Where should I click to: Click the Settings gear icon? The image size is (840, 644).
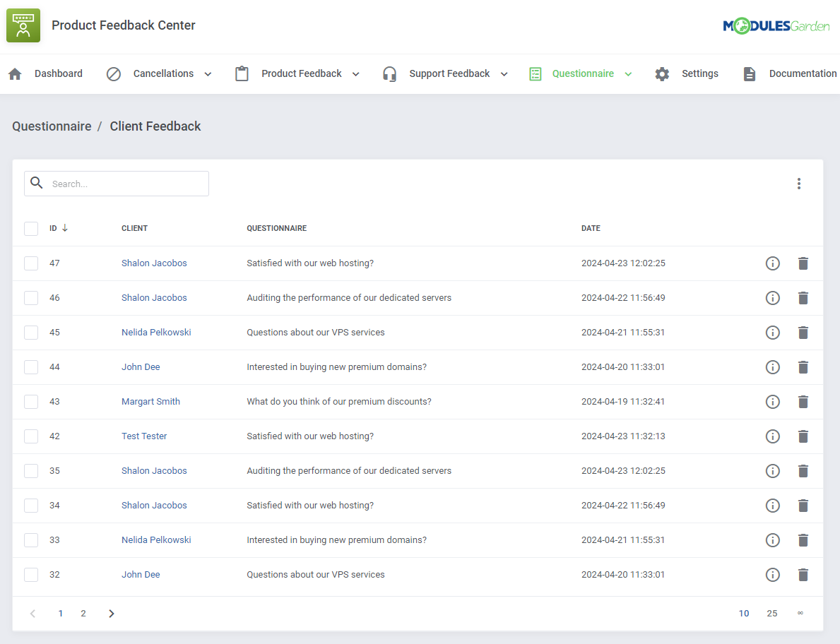click(x=662, y=74)
